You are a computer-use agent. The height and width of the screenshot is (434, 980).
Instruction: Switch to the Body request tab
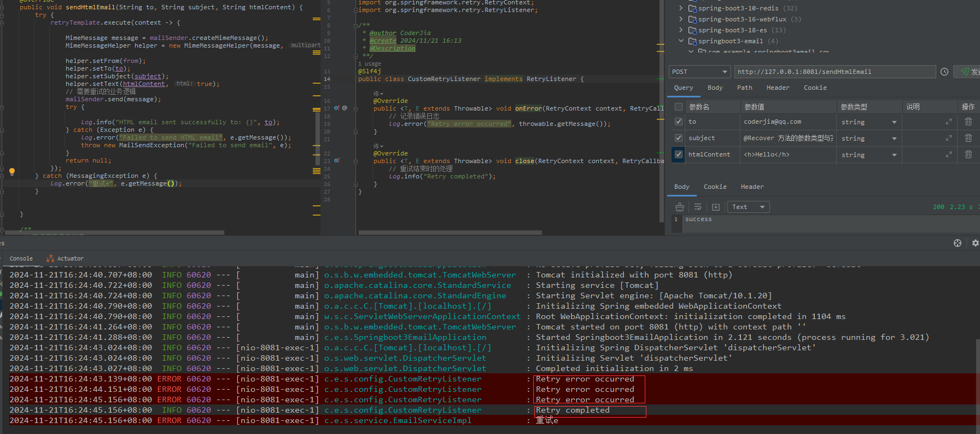click(x=715, y=88)
